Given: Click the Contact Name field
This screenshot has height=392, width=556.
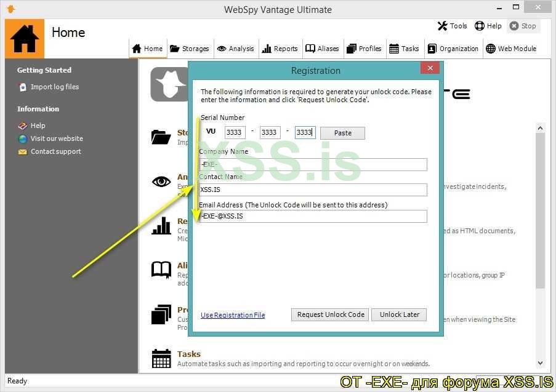Looking at the screenshot, I should (x=313, y=190).
